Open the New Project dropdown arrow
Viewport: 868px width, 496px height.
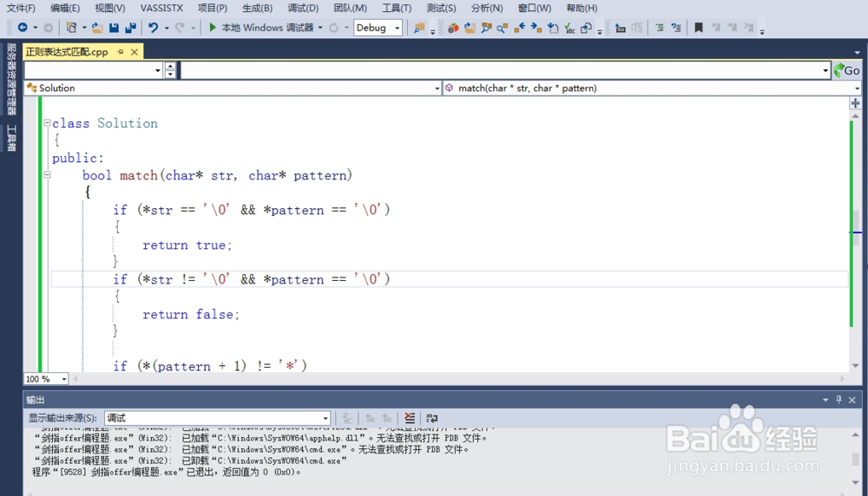[84, 27]
